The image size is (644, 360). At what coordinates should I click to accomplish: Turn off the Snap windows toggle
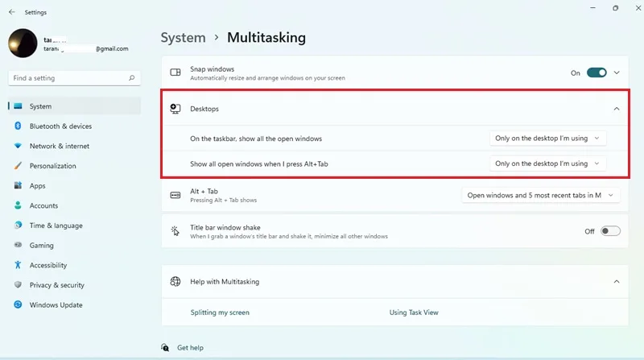pos(597,72)
